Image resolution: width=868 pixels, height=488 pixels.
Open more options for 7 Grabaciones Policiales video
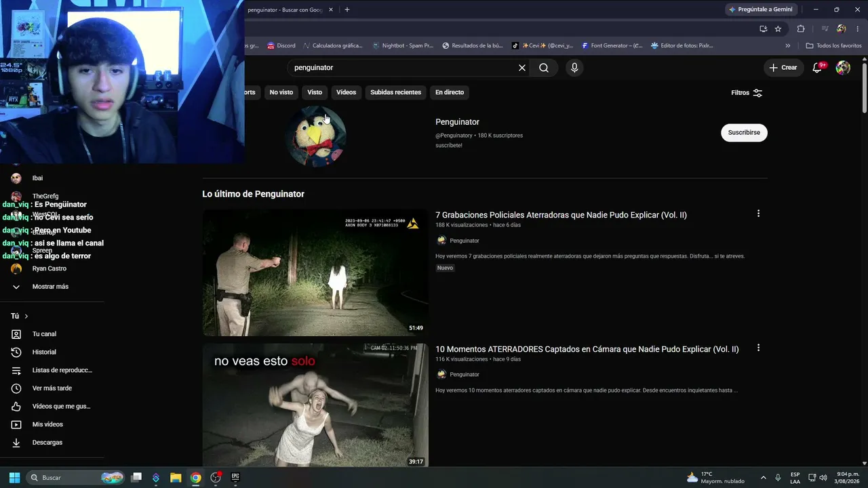pyautogui.click(x=758, y=213)
